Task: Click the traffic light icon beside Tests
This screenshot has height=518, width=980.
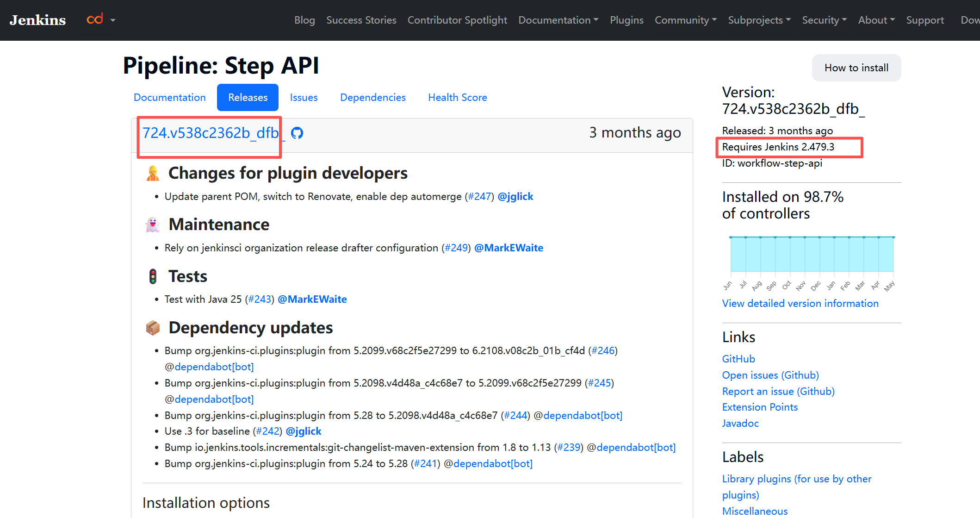Action: tap(153, 276)
